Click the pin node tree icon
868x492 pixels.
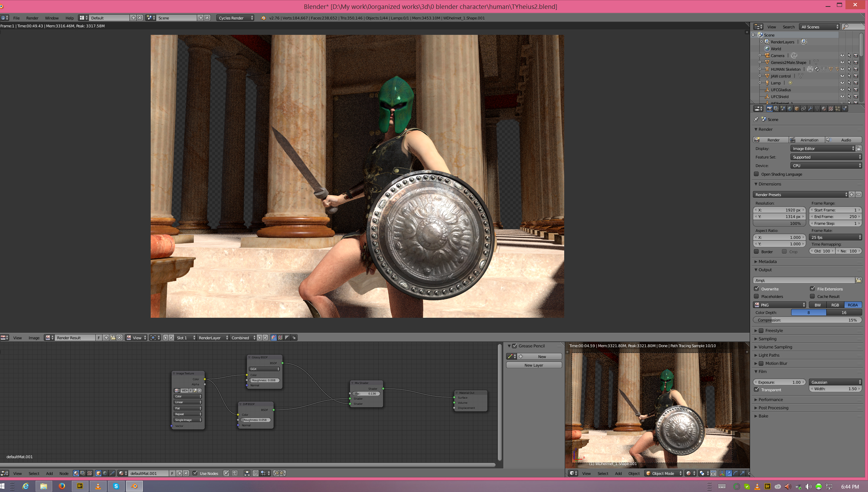tap(226, 473)
